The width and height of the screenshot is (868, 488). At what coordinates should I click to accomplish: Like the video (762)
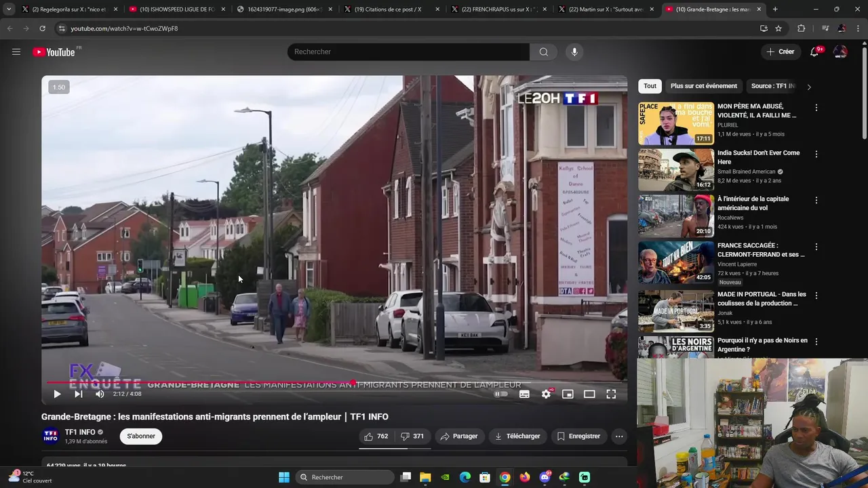376,436
